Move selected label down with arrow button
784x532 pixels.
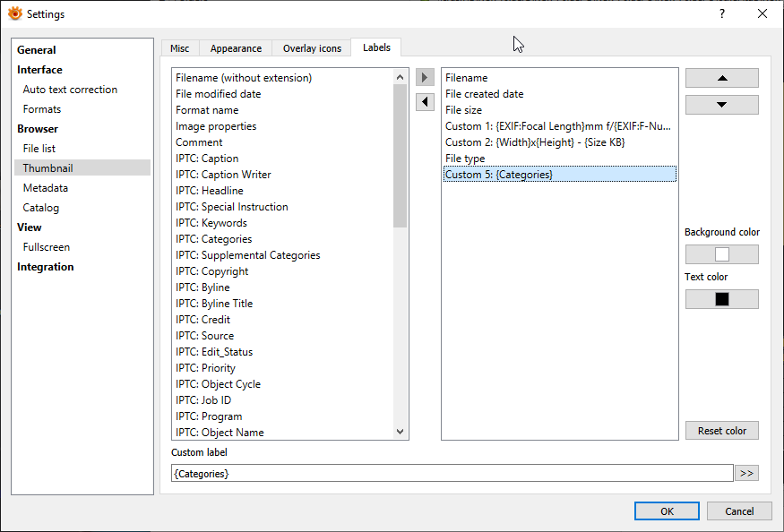pyautogui.click(x=721, y=105)
